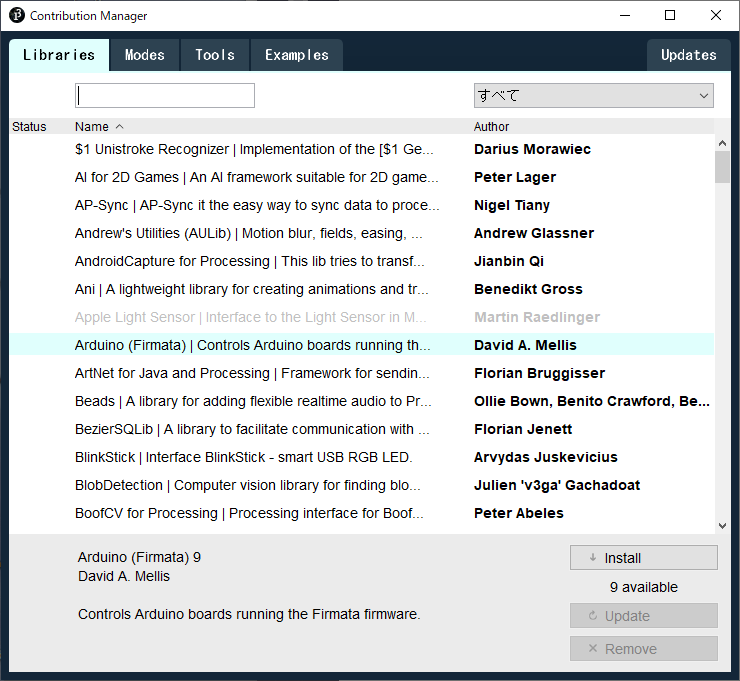Select the AI for 2D Games library
Viewport: 740px width, 681px height.
(x=362, y=177)
